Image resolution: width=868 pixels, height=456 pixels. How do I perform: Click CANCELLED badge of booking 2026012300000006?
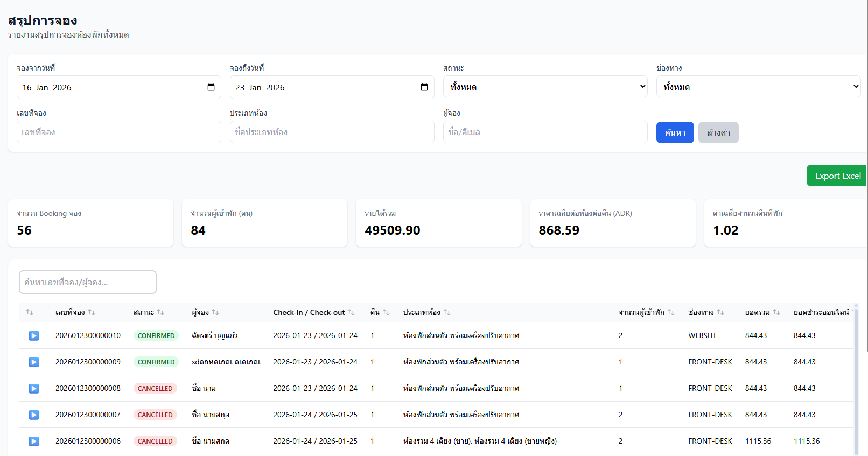click(x=155, y=441)
